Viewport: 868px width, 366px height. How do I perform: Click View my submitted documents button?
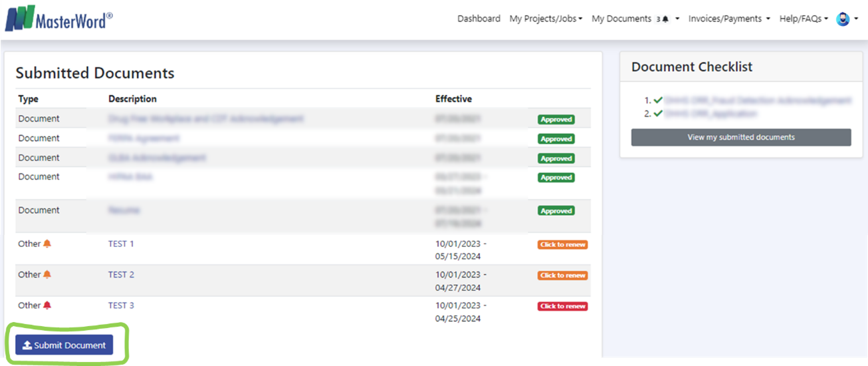pyautogui.click(x=740, y=137)
